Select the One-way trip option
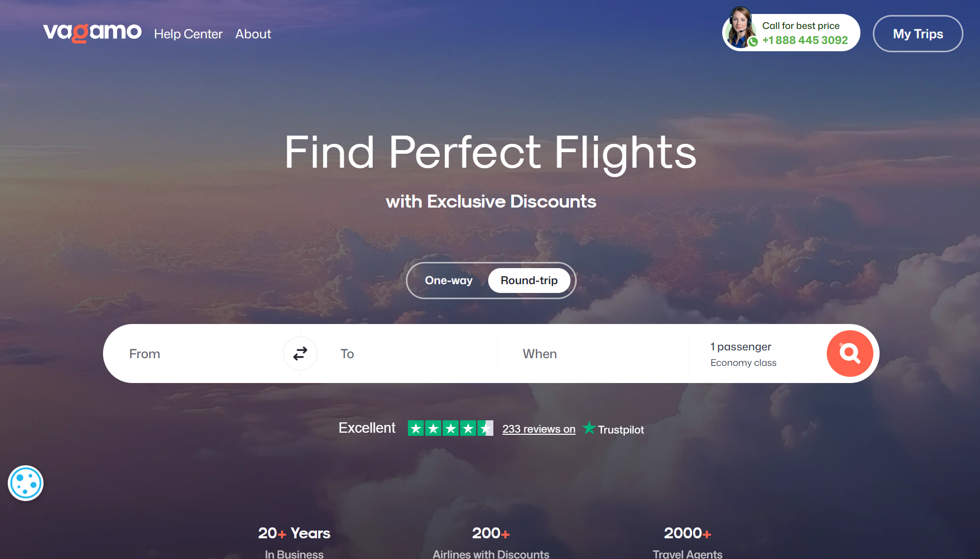 tap(448, 281)
